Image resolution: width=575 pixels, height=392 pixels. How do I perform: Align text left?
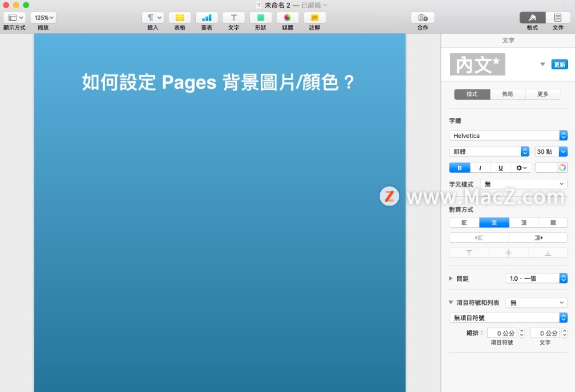tap(464, 223)
